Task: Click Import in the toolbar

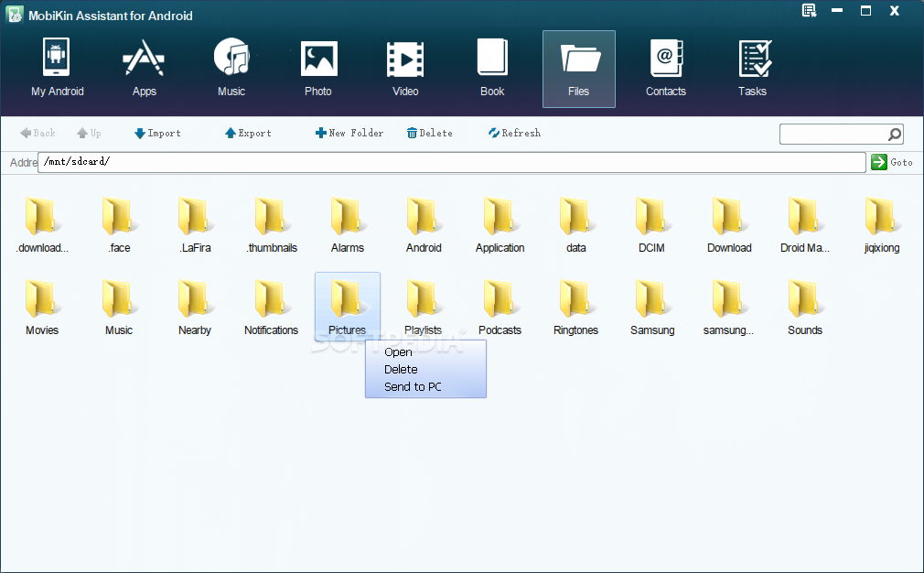Action: 157,134
